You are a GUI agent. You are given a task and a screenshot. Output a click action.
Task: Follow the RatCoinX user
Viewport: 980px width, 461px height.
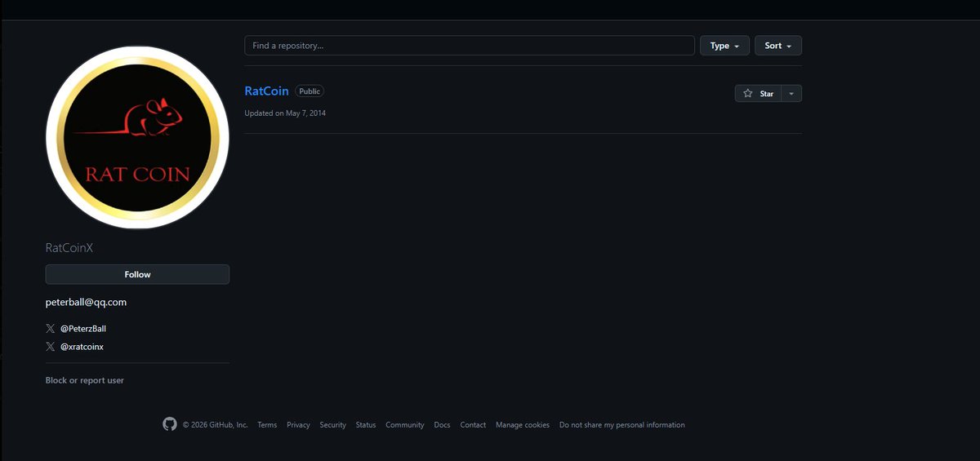(137, 274)
